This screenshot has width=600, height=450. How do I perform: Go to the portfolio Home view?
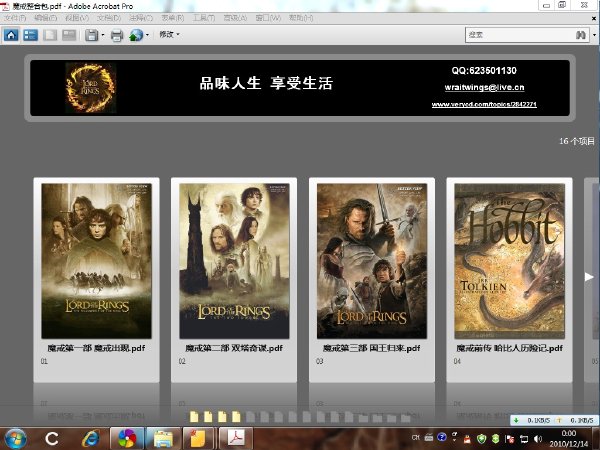pyautogui.click(x=11, y=35)
